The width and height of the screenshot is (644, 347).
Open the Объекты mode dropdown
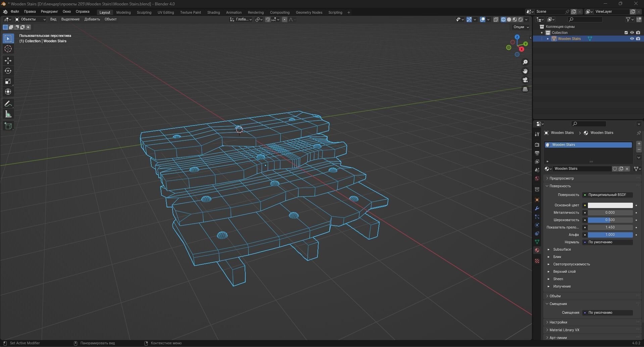30,19
